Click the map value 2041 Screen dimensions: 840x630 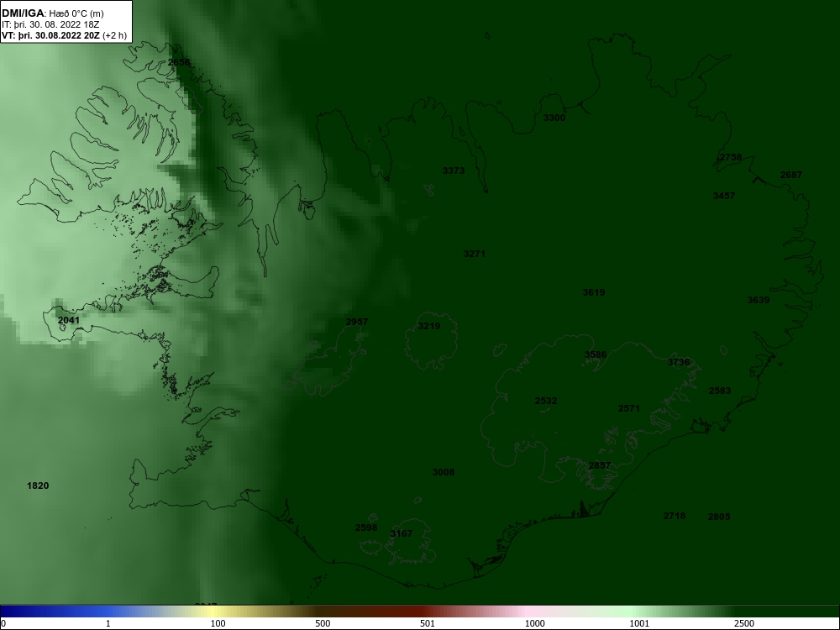pos(69,320)
